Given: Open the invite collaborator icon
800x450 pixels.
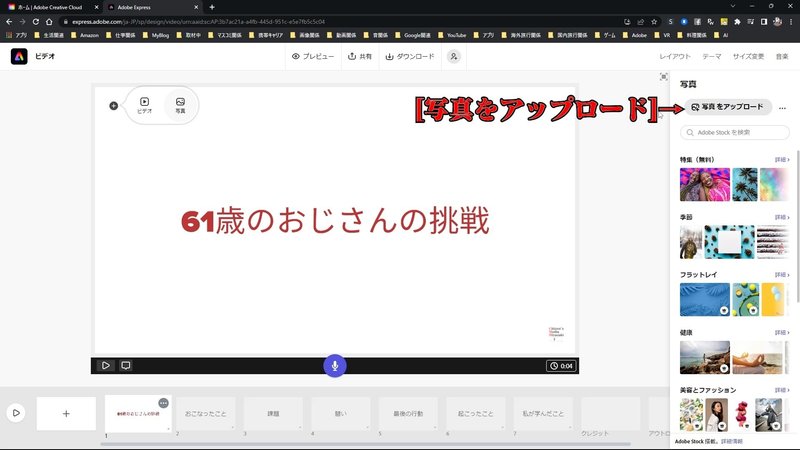Looking at the screenshot, I should [x=454, y=56].
